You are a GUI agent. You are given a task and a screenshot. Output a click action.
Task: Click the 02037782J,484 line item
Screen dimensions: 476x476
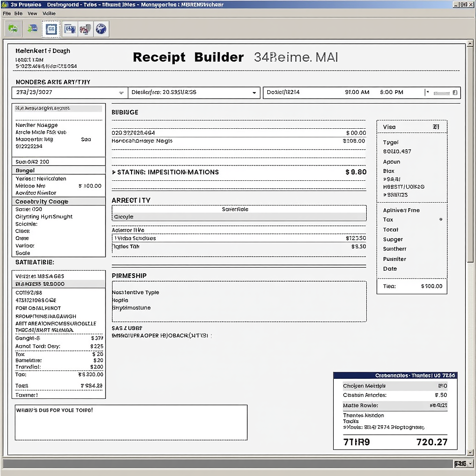tap(239, 132)
